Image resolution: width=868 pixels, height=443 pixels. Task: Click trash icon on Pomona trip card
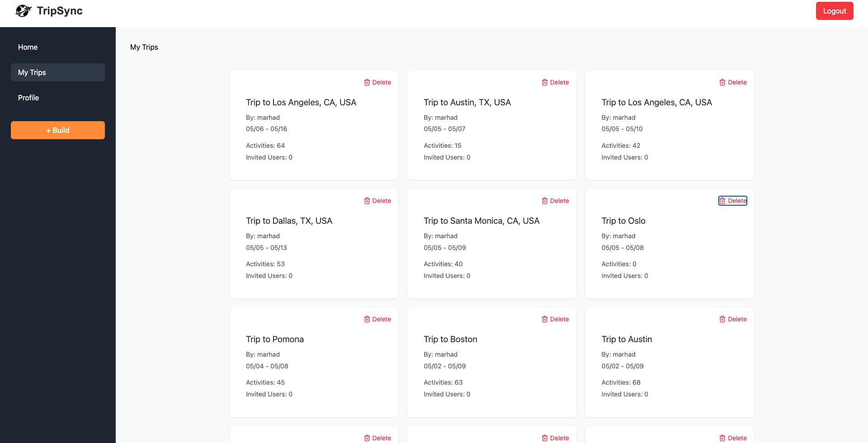(367, 319)
